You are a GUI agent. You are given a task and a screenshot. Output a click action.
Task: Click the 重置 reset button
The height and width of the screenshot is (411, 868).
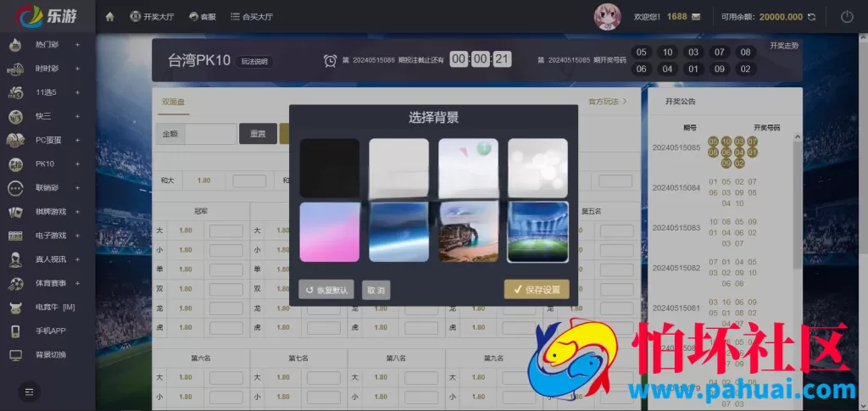click(x=258, y=134)
